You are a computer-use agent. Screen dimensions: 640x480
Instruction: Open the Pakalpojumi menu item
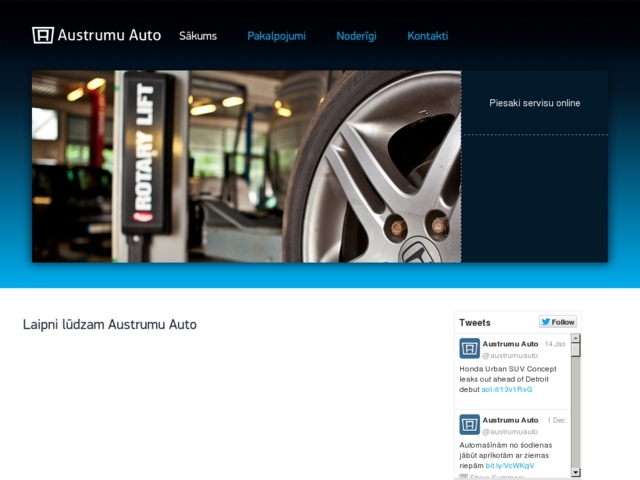(x=276, y=36)
